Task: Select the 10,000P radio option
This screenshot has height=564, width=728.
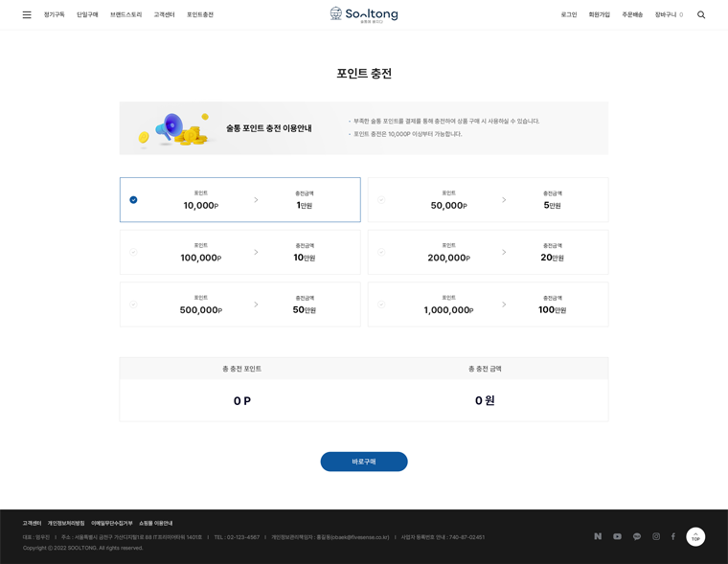Action: 133,199
